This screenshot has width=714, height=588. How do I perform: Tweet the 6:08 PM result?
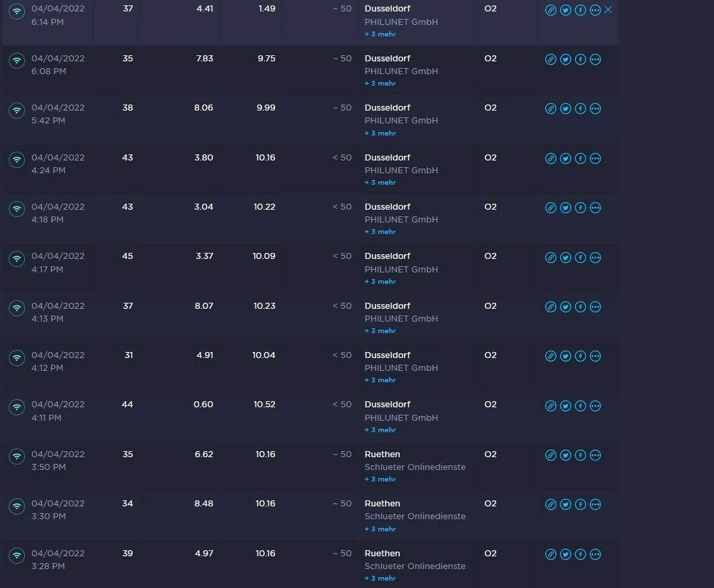(x=566, y=59)
